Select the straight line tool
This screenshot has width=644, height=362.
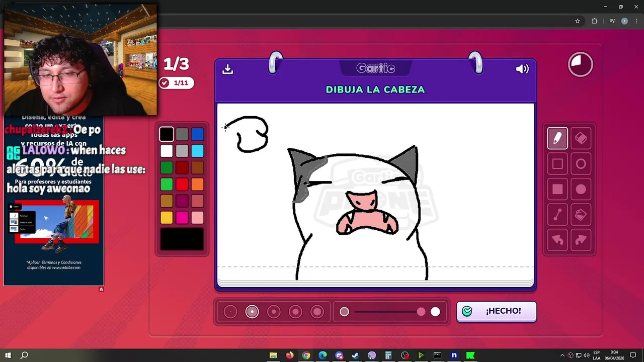(x=557, y=215)
